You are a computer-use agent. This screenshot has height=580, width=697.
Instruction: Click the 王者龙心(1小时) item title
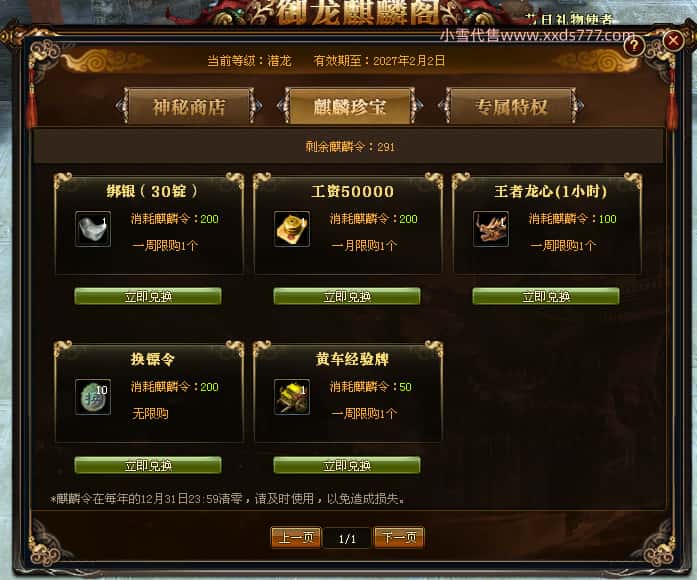coord(550,191)
